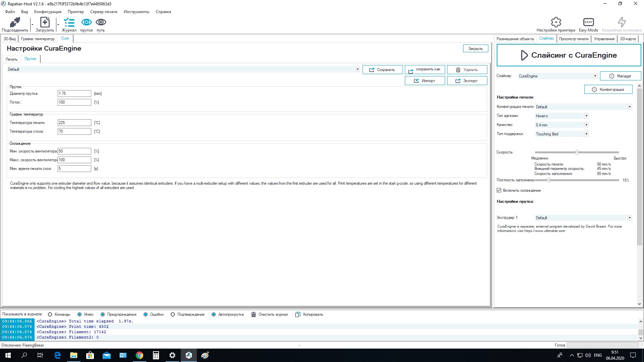This screenshot has height=362, width=644.
Task: Open the Конфигурация menu
Action: pos(48,12)
